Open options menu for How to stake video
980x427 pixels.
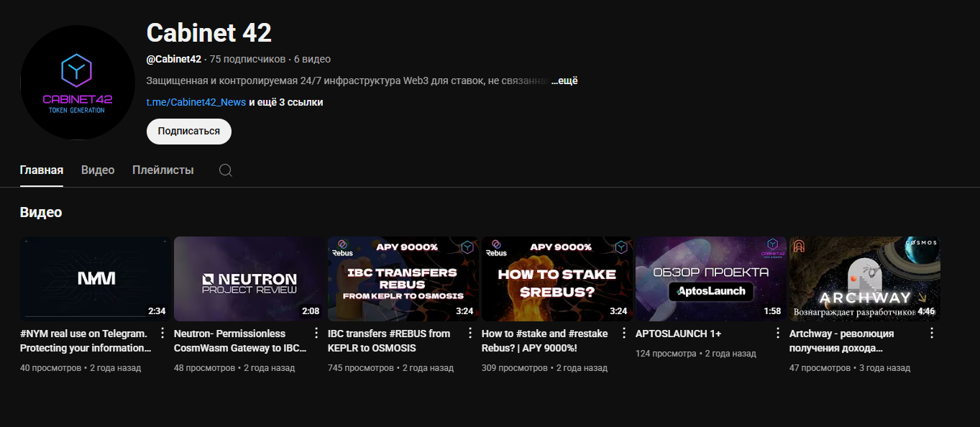(624, 333)
